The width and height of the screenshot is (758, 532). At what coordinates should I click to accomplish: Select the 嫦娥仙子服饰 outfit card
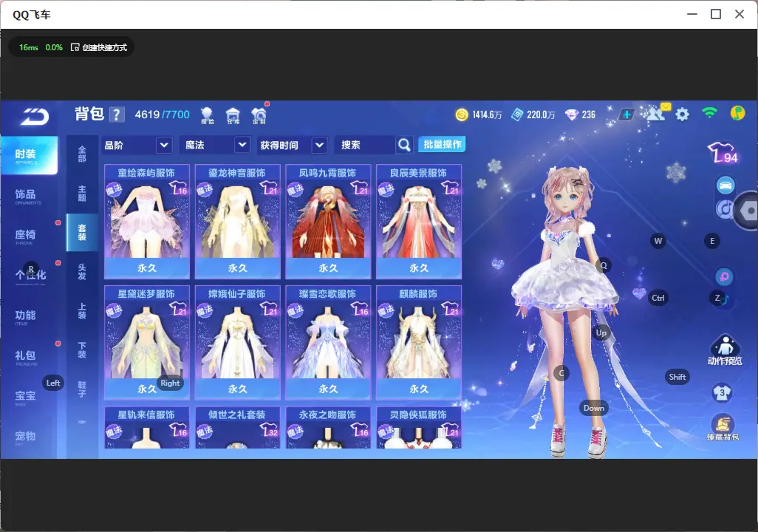point(237,342)
